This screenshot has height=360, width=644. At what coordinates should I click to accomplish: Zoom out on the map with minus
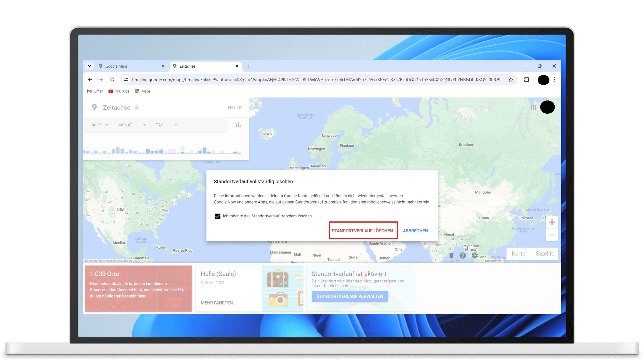[552, 235]
